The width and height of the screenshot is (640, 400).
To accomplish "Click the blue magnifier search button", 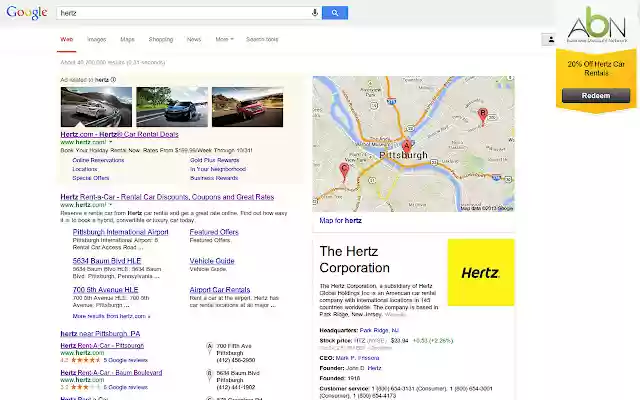I will (x=335, y=13).
